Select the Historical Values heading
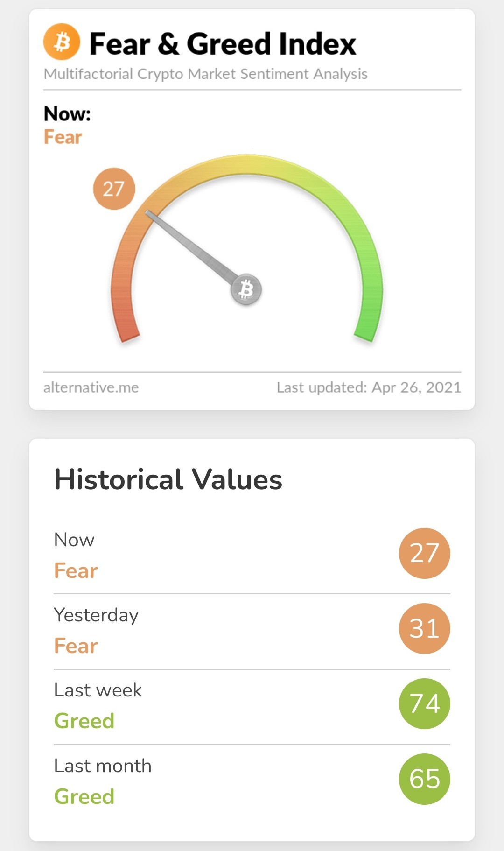504x851 pixels. (x=168, y=479)
